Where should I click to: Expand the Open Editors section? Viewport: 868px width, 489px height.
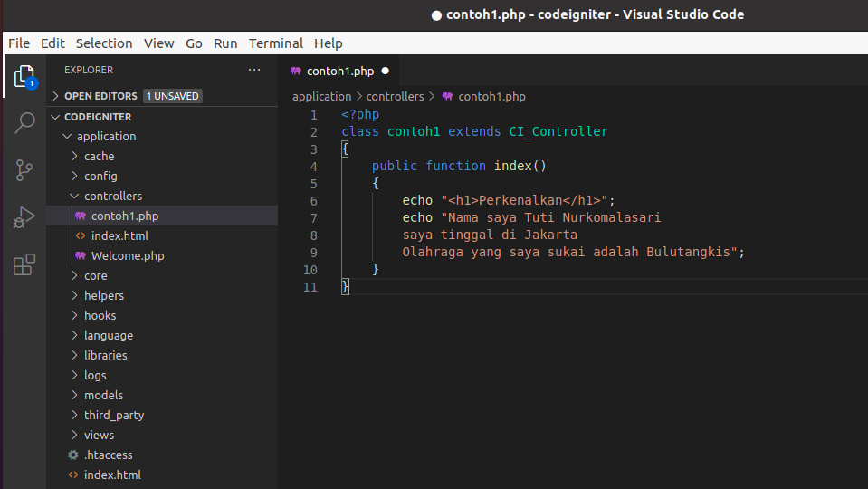click(55, 96)
